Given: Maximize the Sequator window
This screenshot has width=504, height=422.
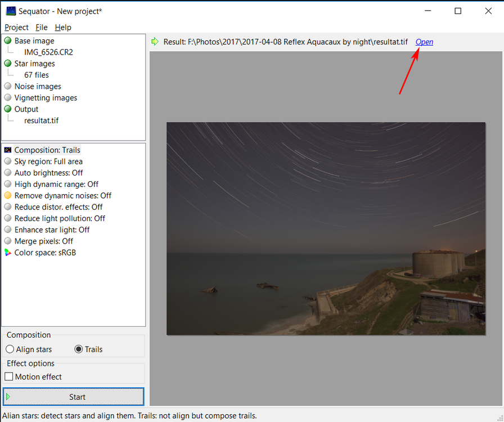Looking at the screenshot, I should click(x=458, y=11).
